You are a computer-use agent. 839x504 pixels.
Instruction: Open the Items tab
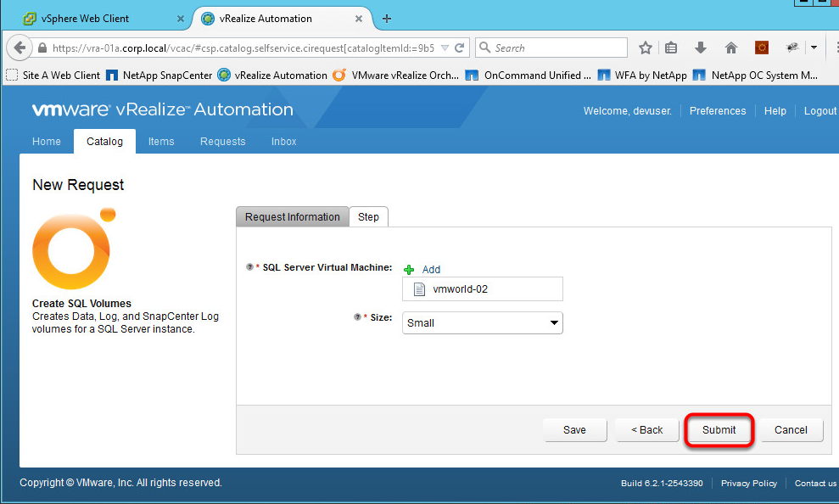pyautogui.click(x=161, y=141)
